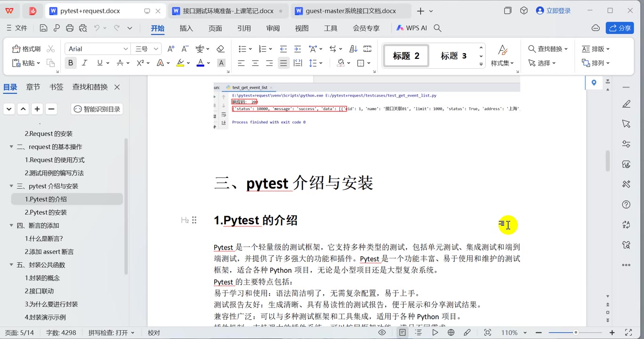644x339 pixels.
Task: Collapse the pytest 介绍与安装 outline section
Action: point(10,186)
